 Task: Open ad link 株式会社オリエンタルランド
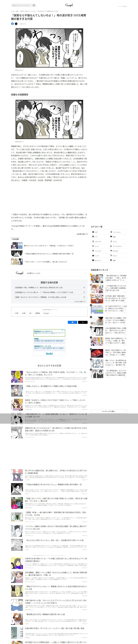[43, 331]
